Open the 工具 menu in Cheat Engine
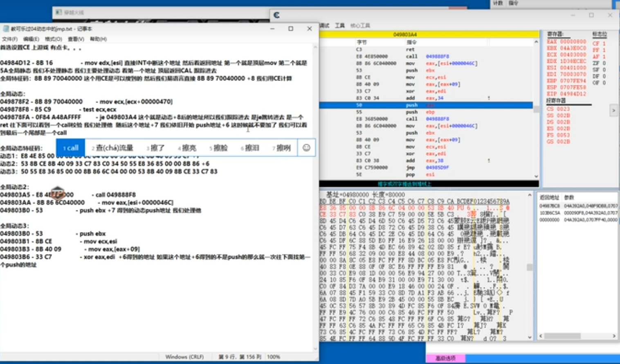The width and height of the screenshot is (620, 364). point(340,25)
